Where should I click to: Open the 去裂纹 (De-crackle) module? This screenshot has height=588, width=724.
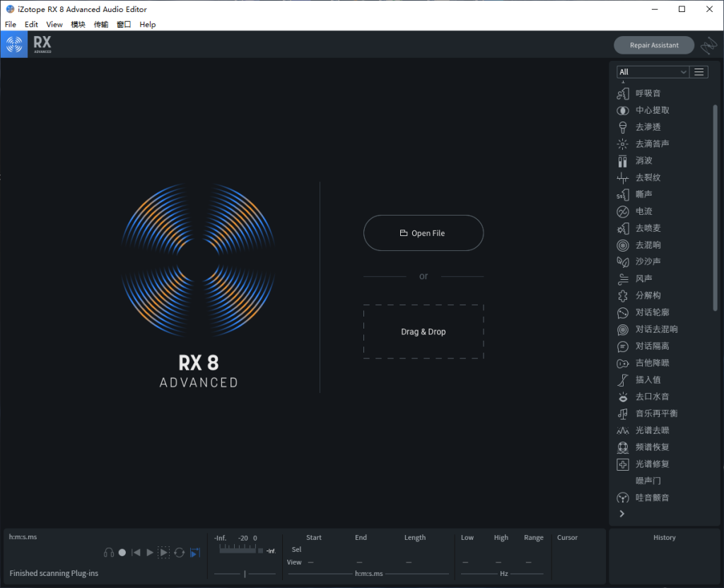pyautogui.click(x=639, y=177)
